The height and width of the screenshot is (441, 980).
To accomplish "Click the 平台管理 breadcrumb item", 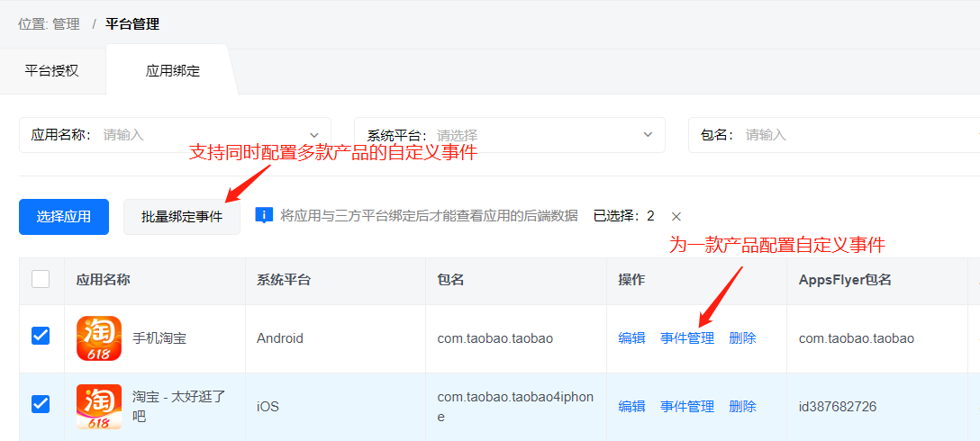I will (132, 24).
